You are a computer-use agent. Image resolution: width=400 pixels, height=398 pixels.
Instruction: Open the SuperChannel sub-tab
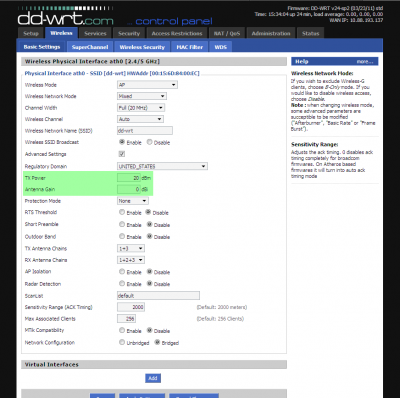click(90, 47)
